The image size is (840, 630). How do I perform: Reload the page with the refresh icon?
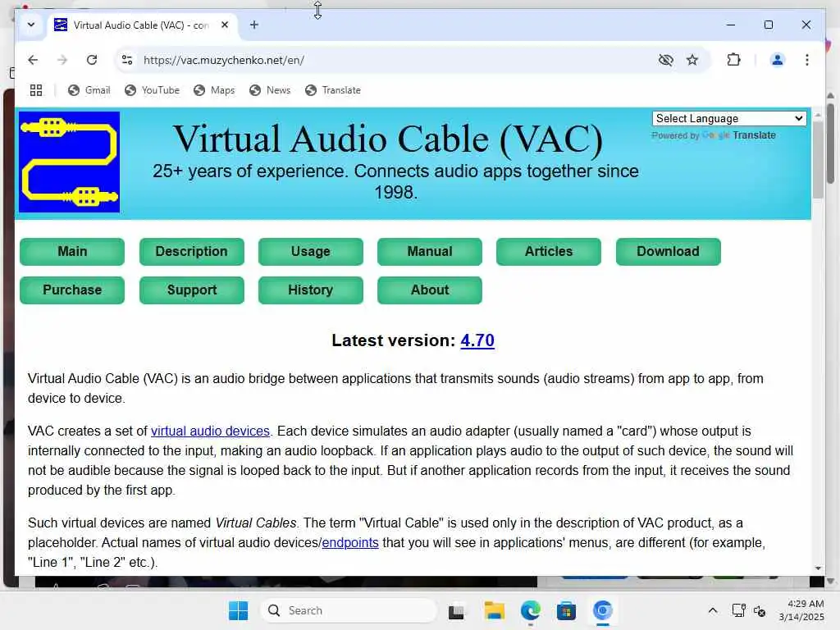click(x=92, y=60)
